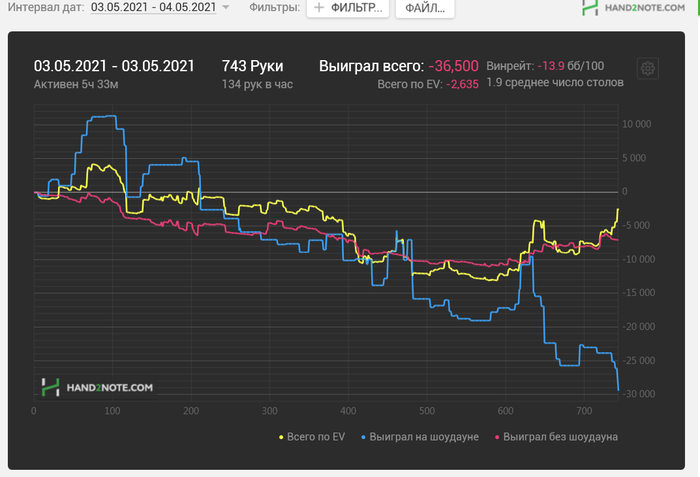Screen dimensions: 700x477
Task: Click the Интервал дат label
Action: pyautogui.click(x=46, y=8)
